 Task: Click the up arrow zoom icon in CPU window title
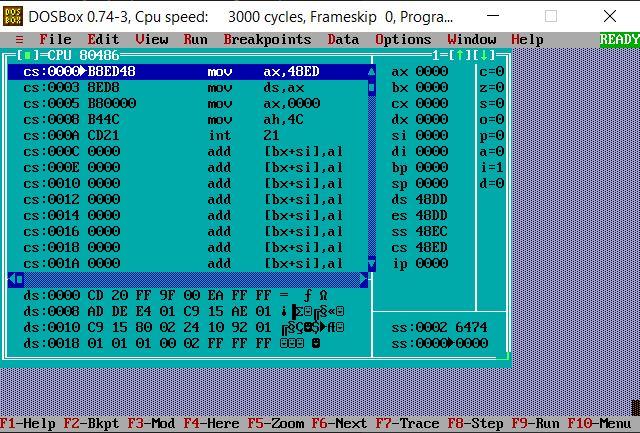(460, 55)
